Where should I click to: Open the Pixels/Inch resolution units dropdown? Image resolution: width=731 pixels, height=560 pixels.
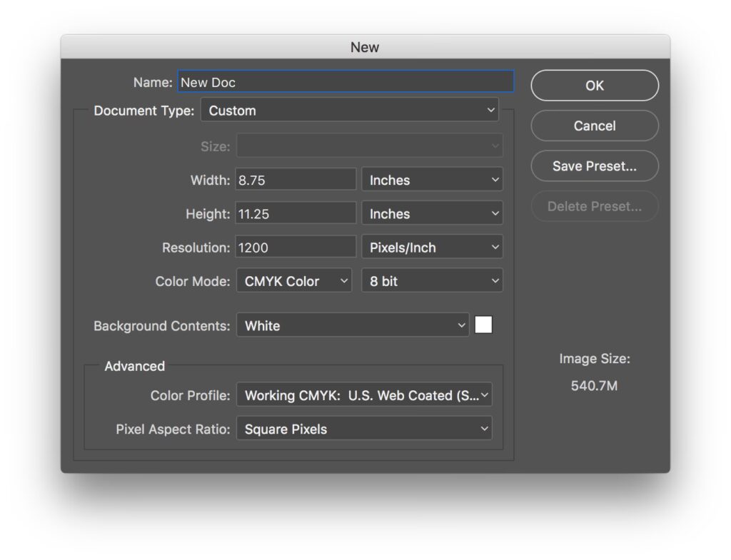433,248
